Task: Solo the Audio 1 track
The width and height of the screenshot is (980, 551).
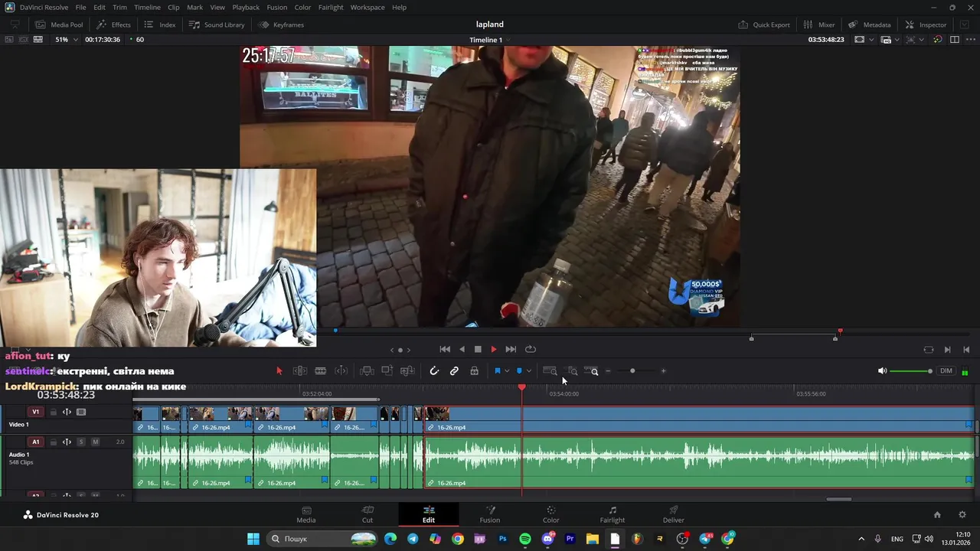Action: click(81, 442)
